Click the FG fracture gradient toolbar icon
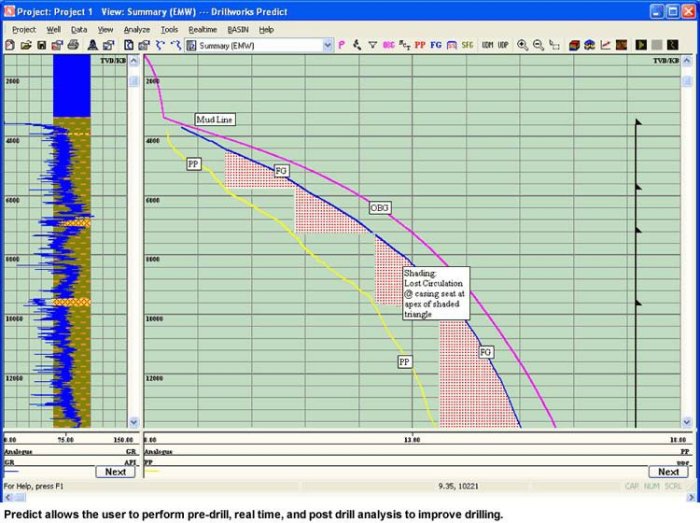 [436, 45]
